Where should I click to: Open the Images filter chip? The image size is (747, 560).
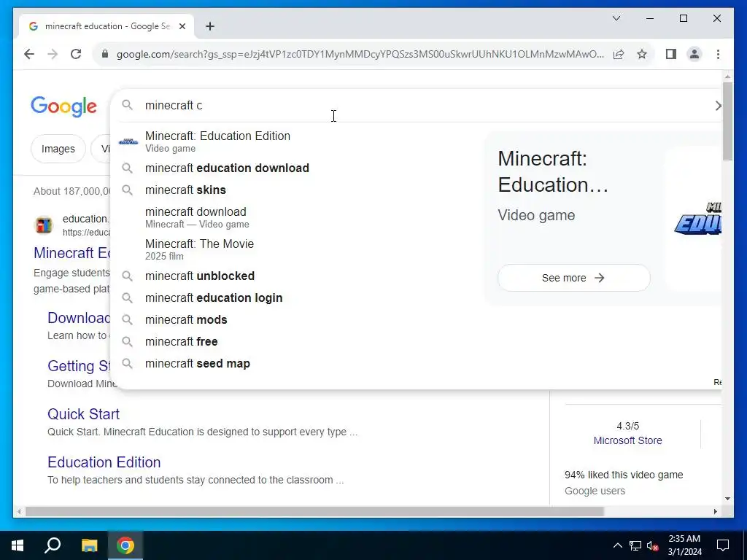point(58,149)
